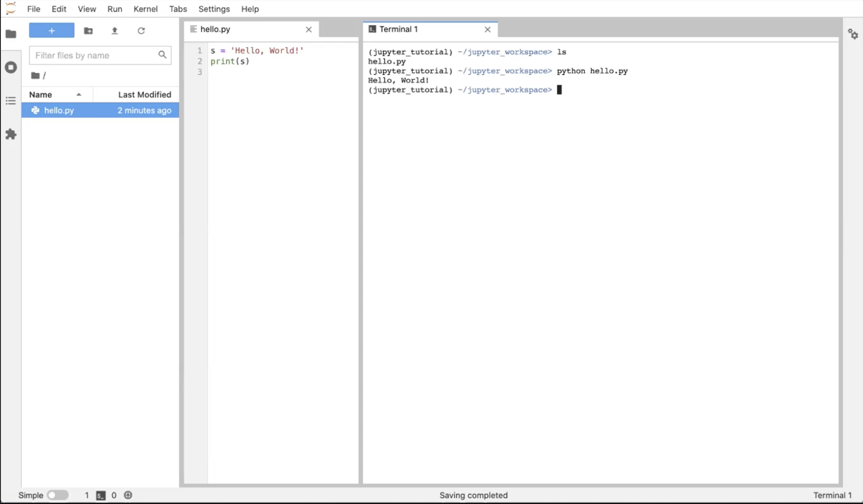Upload files using the upload icon
The width and height of the screenshot is (863, 504).
coord(115,30)
